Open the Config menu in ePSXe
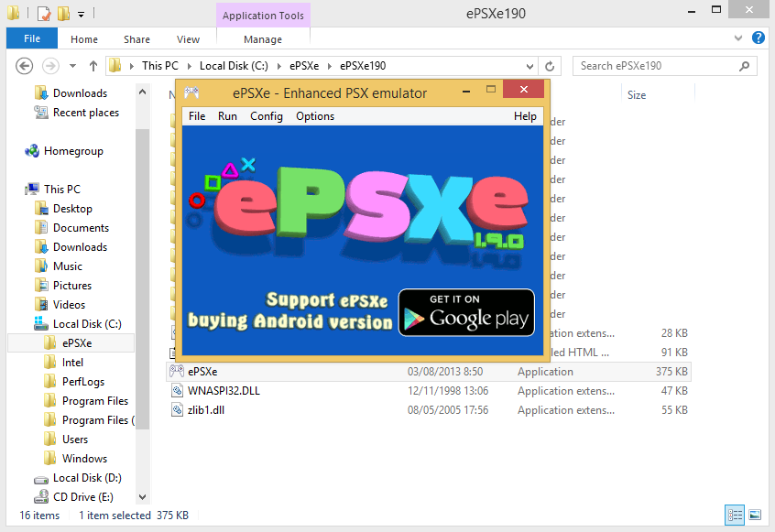 267,116
